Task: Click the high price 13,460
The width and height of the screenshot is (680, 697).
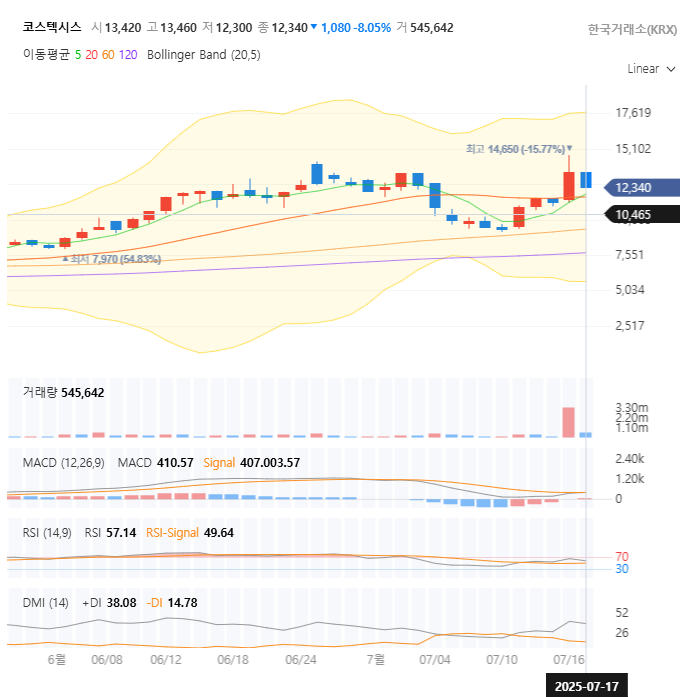Action: pyautogui.click(x=178, y=28)
